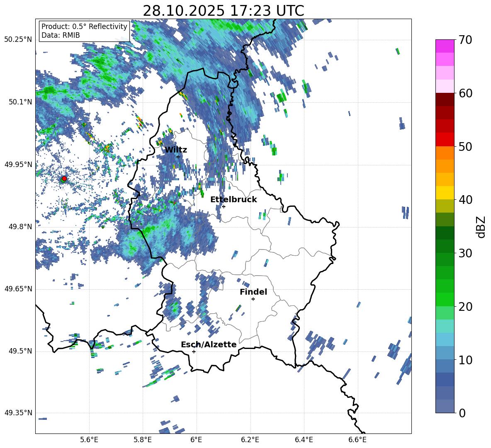Click the red radar site marker
491x448 pixels.
[x=64, y=179]
